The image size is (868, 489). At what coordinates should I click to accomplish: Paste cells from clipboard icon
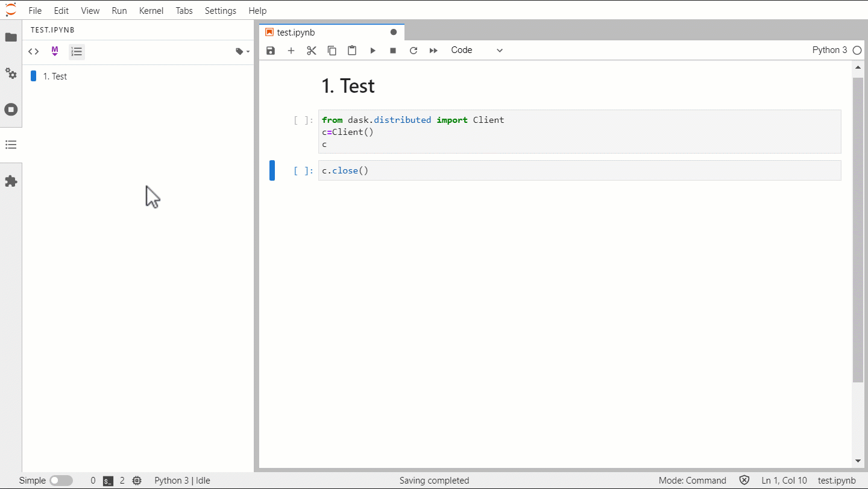(x=353, y=51)
